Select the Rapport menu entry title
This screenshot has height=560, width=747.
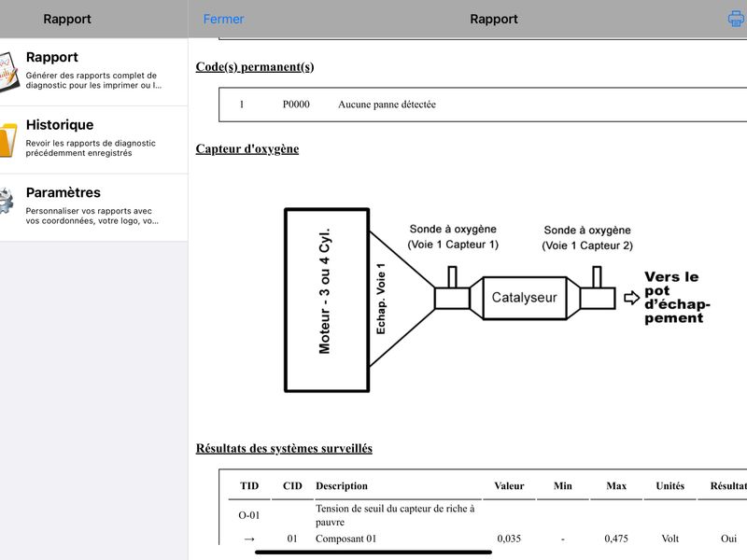52,57
